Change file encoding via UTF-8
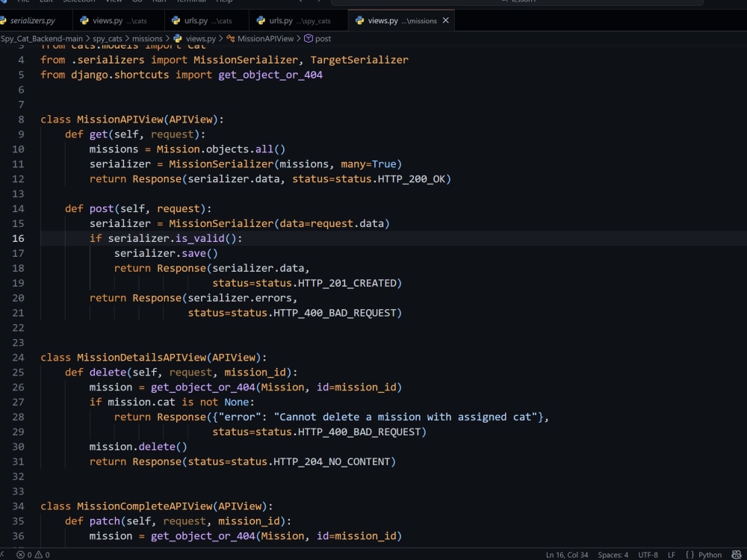This screenshot has width=747, height=560. [x=648, y=555]
